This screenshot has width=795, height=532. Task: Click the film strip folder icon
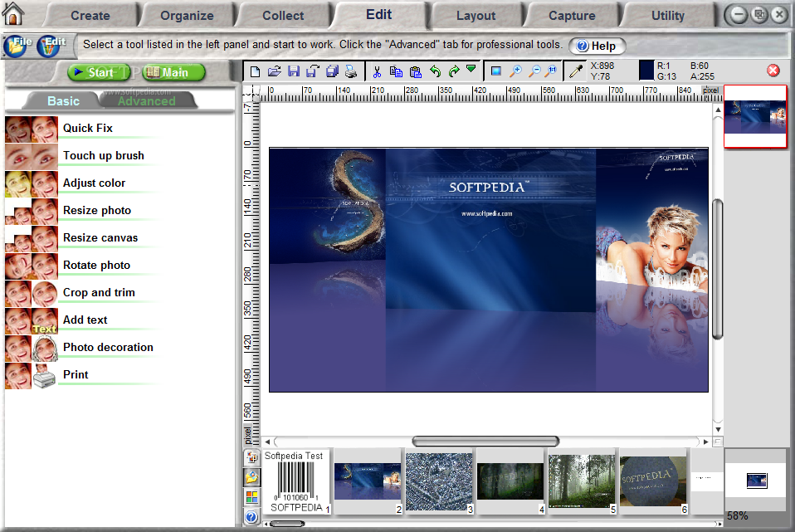(251, 477)
